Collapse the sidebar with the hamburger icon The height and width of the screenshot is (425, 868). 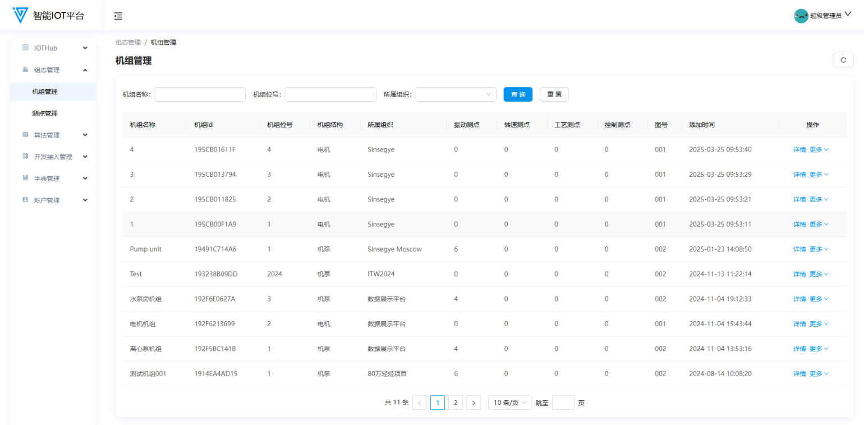point(118,16)
